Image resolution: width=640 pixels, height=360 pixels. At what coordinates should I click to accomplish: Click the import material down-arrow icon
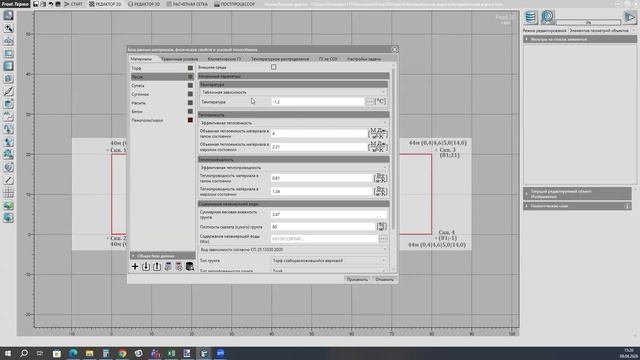[146, 267]
